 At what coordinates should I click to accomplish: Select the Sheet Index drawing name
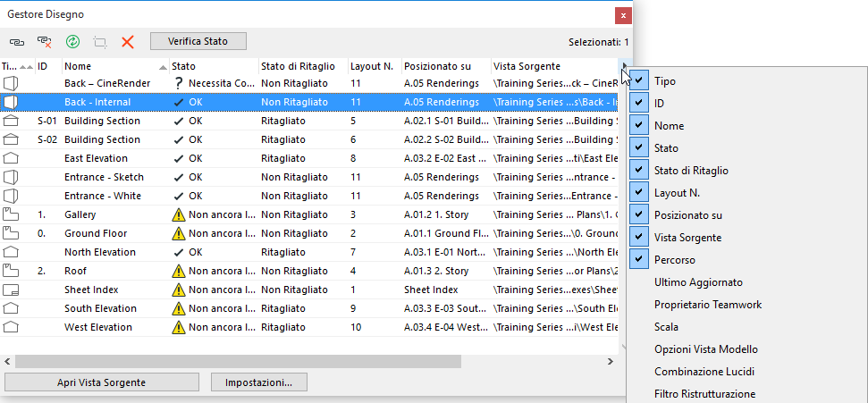coord(91,290)
